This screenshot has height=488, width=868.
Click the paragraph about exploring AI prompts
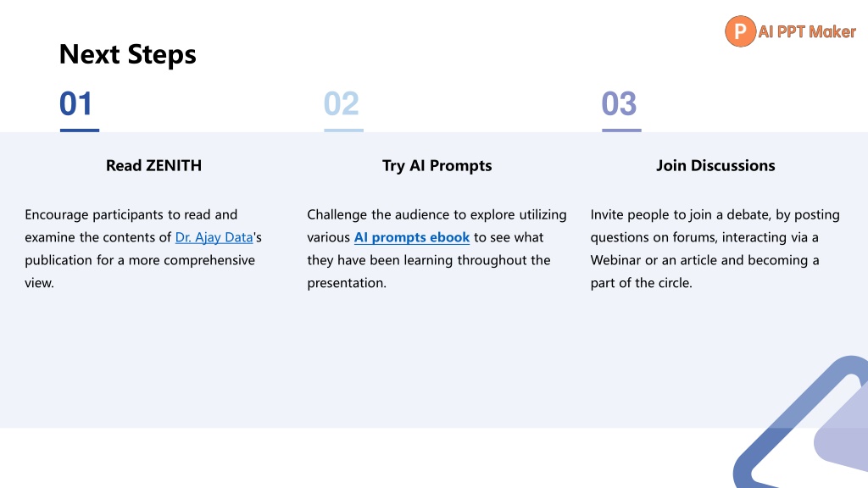click(437, 248)
